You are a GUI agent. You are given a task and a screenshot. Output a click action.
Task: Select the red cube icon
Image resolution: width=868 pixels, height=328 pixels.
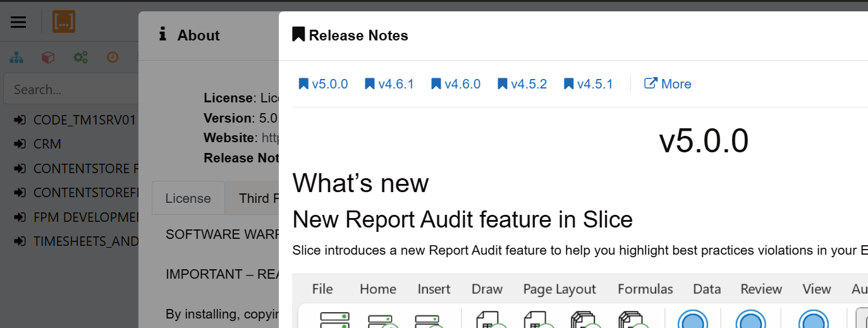[48, 58]
